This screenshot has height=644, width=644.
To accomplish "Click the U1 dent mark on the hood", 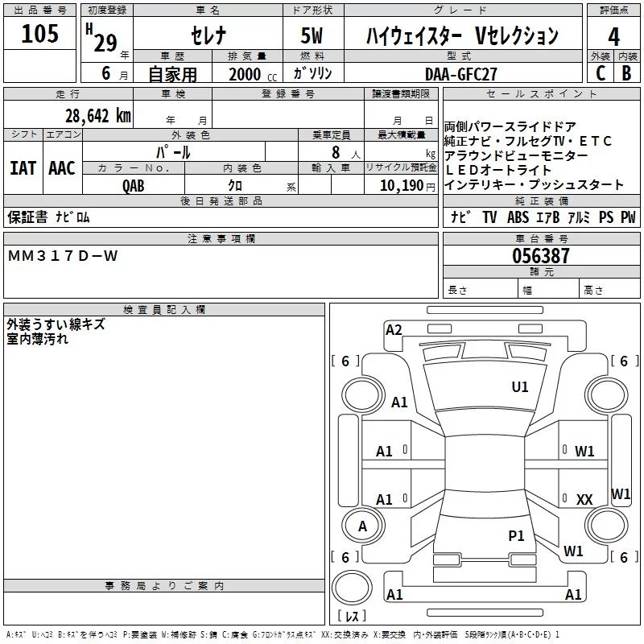I will [520, 386].
